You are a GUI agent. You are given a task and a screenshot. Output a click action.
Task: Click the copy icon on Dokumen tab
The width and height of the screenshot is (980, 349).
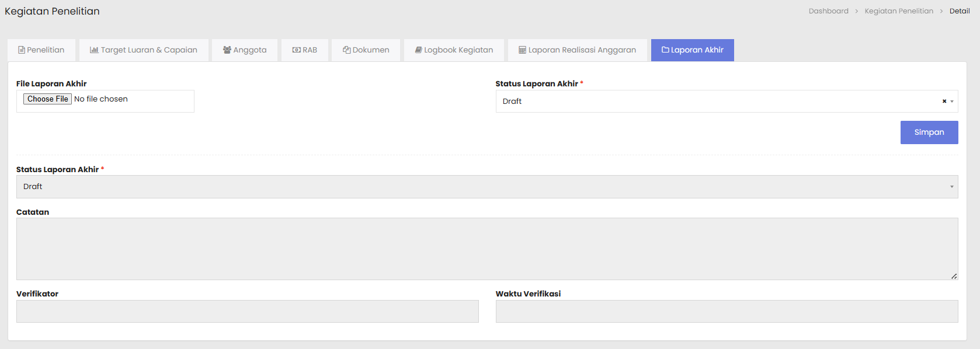click(346, 50)
